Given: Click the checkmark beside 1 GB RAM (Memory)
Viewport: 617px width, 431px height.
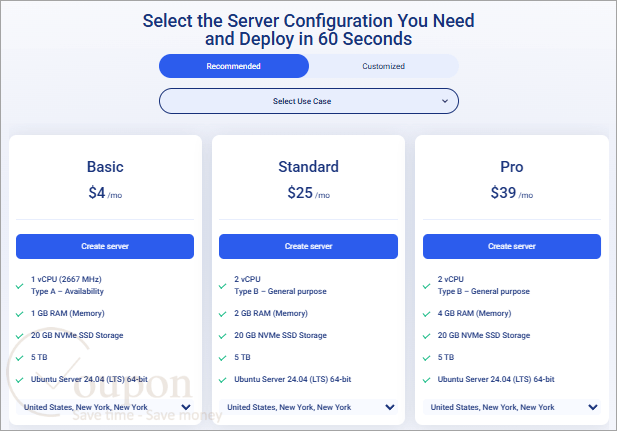Looking at the screenshot, I should 20,314.
